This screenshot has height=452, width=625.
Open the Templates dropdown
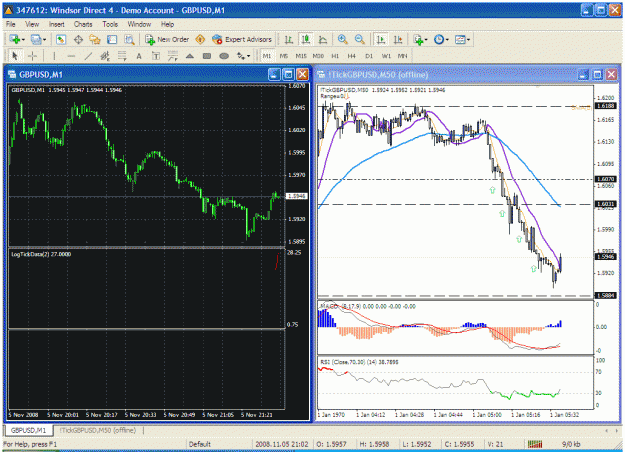point(462,39)
